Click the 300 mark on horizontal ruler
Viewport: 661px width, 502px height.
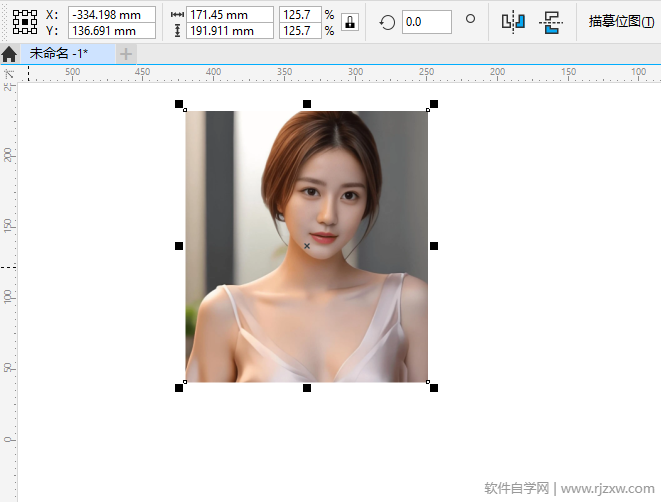(x=355, y=72)
